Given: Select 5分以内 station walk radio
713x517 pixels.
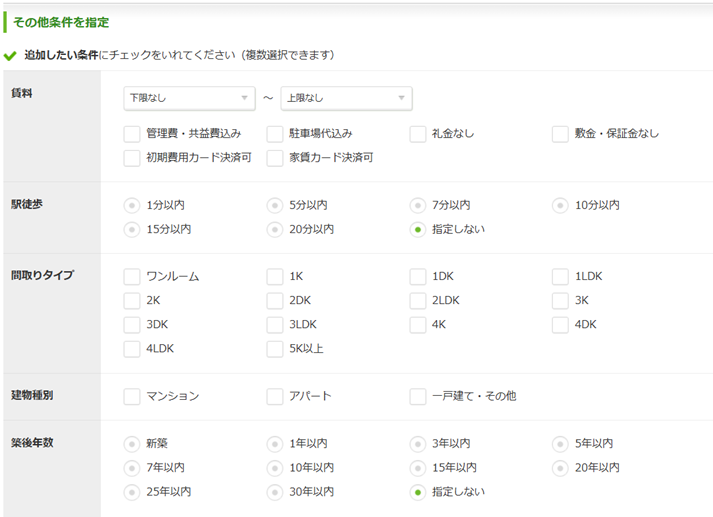Looking at the screenshot, I should click(x=274, y=205).
